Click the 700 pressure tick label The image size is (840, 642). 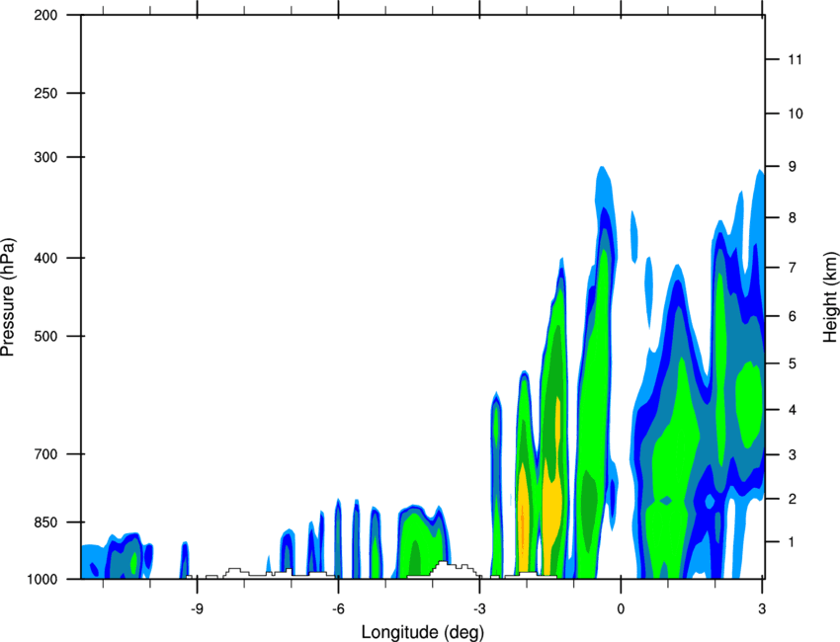(45, 454)
